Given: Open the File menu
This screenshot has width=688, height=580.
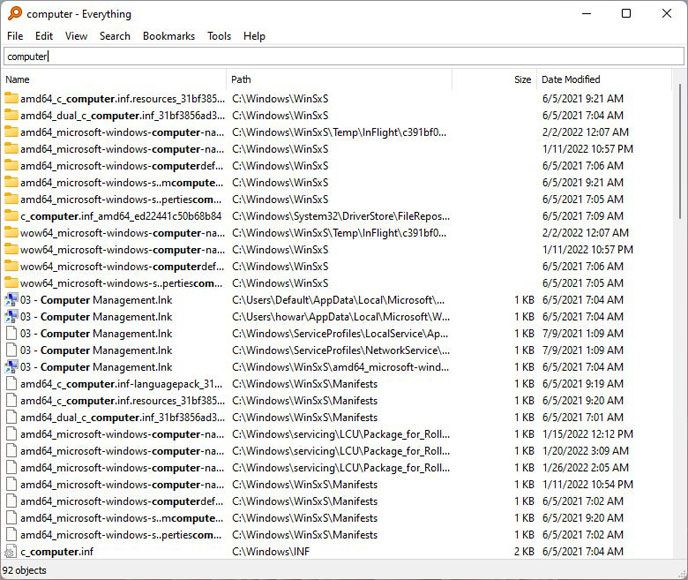Looking at the screenshot, I should point(15,36).
